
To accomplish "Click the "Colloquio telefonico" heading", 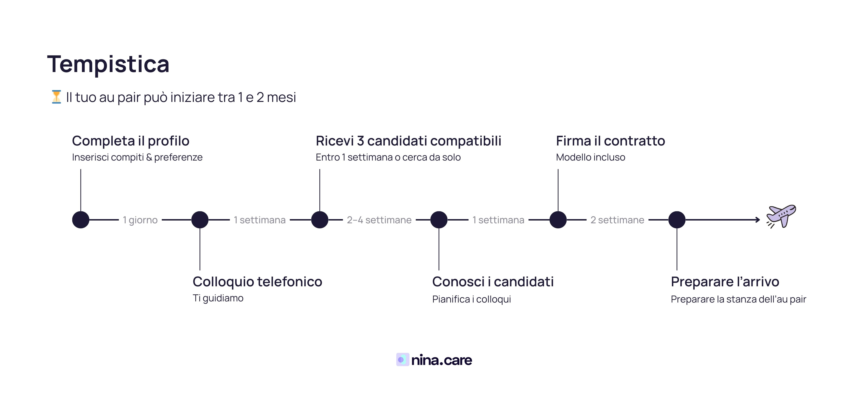I will [257, 282].
